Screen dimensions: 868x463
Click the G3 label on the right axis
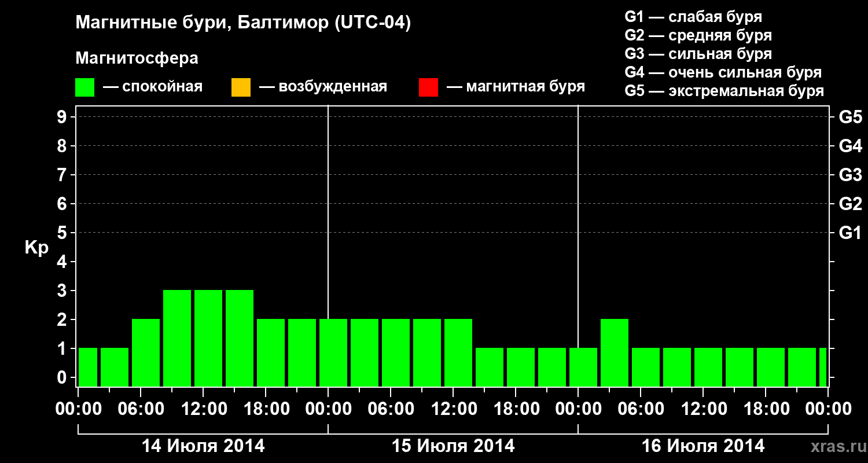coord(850,175)
